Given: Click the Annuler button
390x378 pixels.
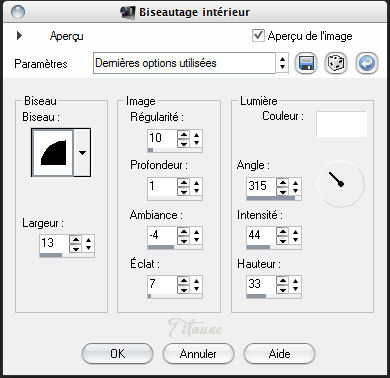Looking at the screenshot, I should click(198, 354).
